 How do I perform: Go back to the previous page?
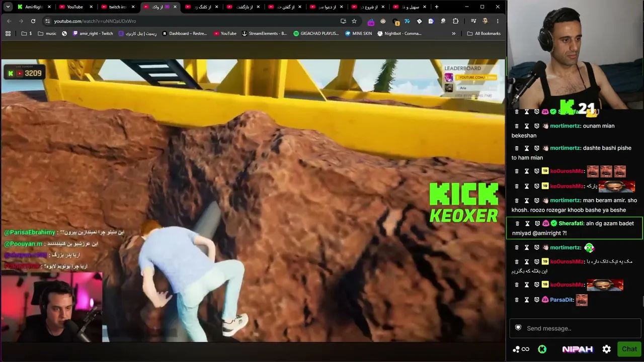pyautogui.click(x=9, y=21)
